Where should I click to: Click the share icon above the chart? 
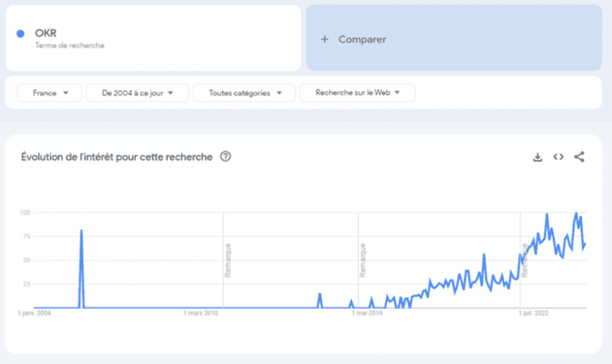pyautogui.click(x=579, y=157)
